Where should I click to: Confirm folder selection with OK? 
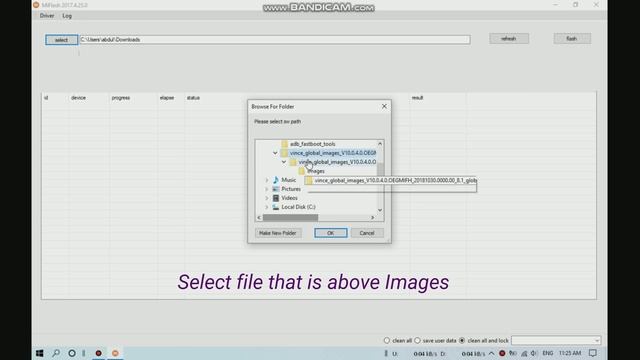tap(331, 233)
